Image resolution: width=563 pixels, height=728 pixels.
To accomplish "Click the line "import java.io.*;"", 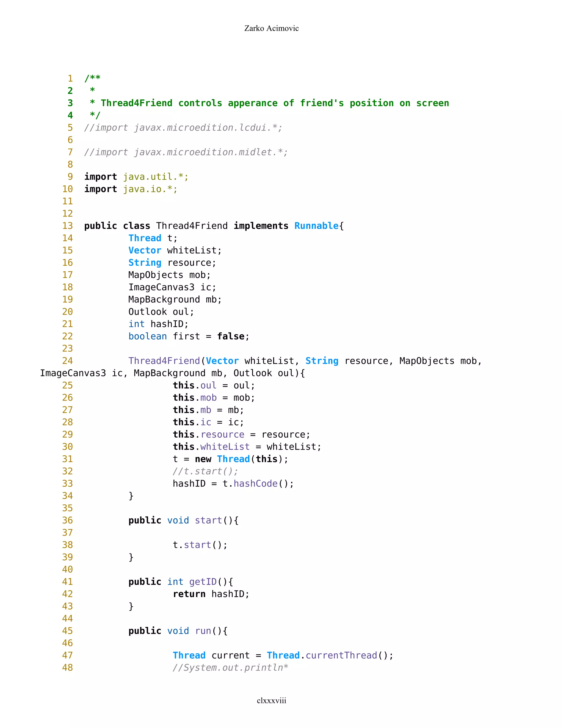I will pos(131,189).
